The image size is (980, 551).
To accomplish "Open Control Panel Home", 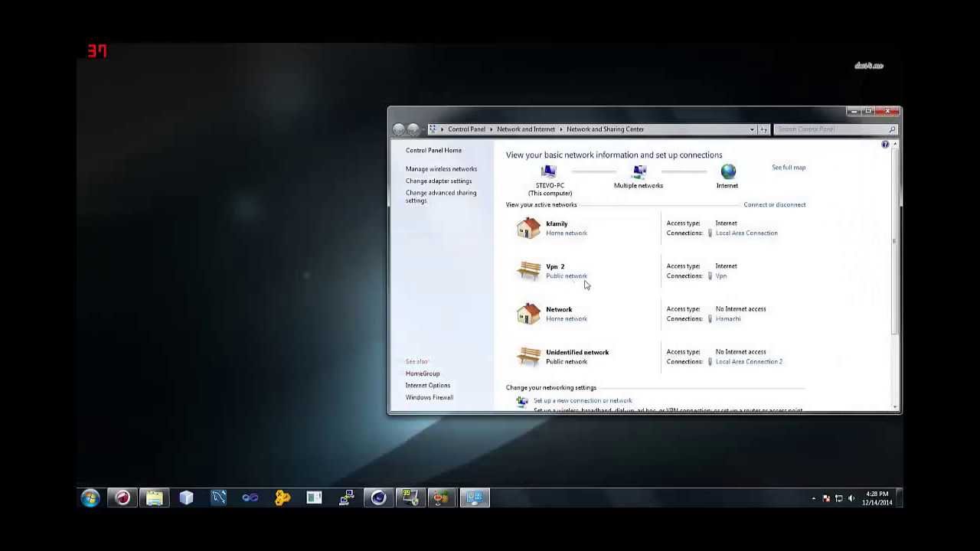I will click(433, 151).
